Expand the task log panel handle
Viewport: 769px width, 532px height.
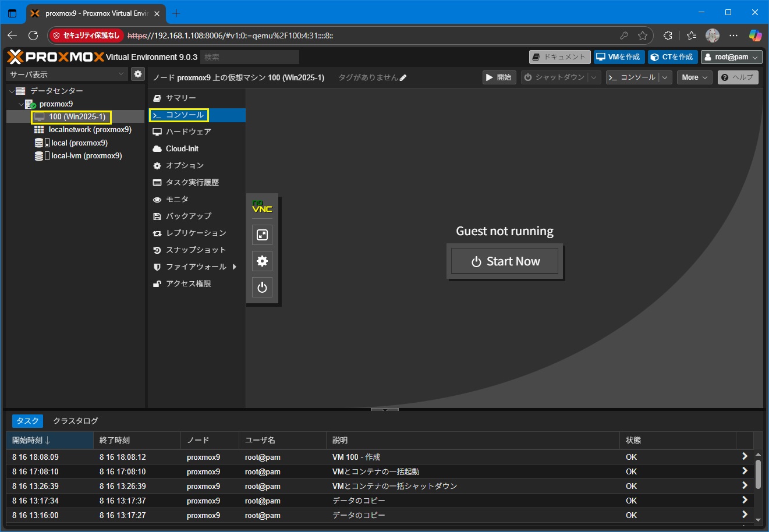click(384, 410)
